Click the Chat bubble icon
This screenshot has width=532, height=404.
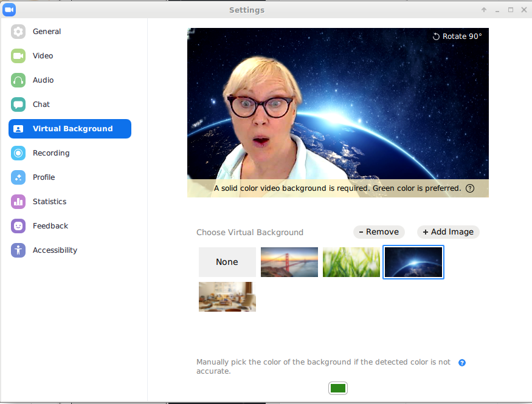coord(18,104)
